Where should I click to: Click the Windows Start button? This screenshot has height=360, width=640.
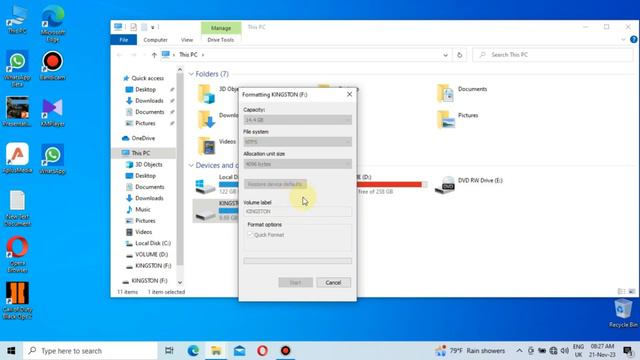point(11,351)
